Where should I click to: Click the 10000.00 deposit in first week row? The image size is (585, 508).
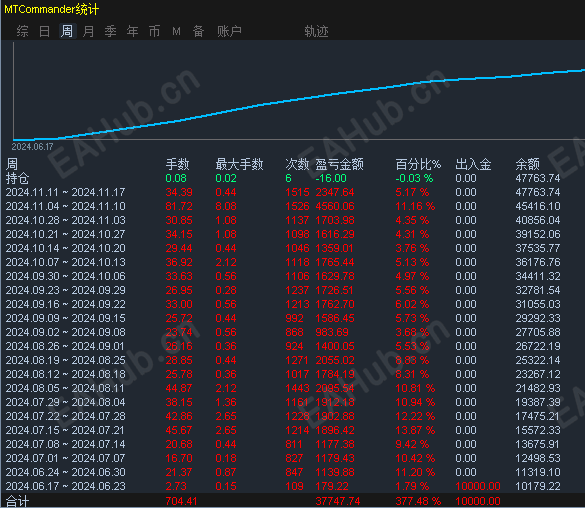(x=478, y=486)
